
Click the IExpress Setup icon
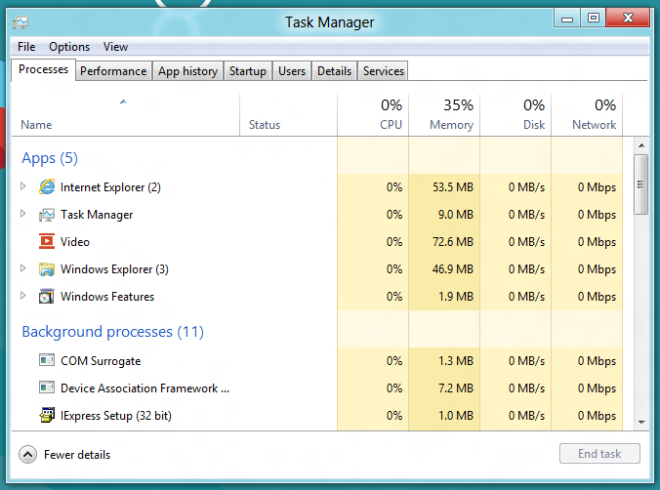47,415
